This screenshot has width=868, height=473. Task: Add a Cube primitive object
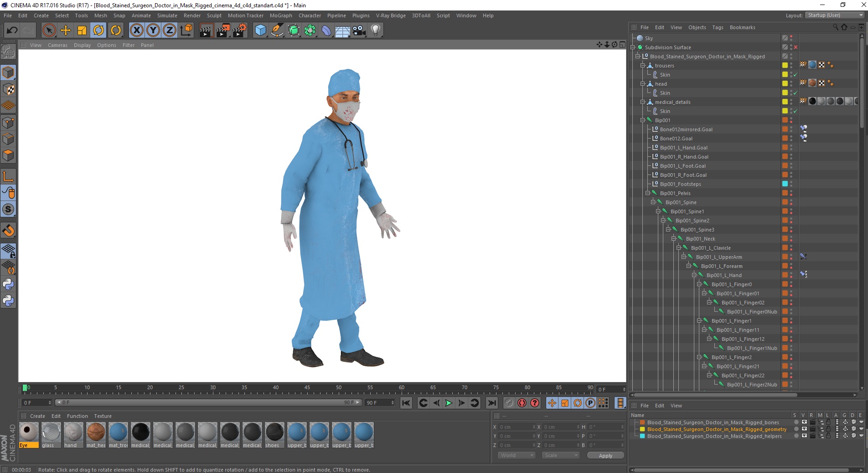(260, 31)
